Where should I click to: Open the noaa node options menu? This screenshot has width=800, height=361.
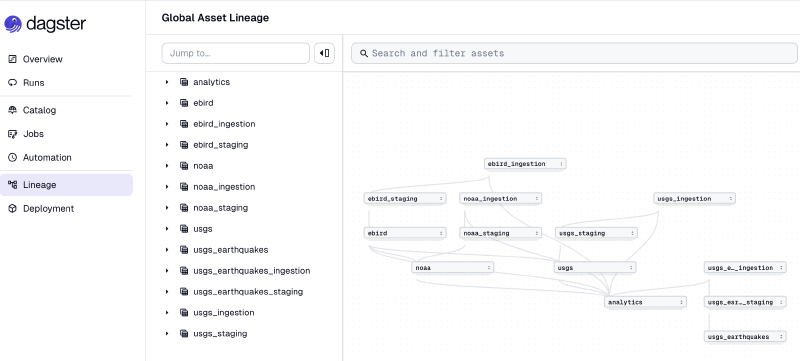pos(488,267)
